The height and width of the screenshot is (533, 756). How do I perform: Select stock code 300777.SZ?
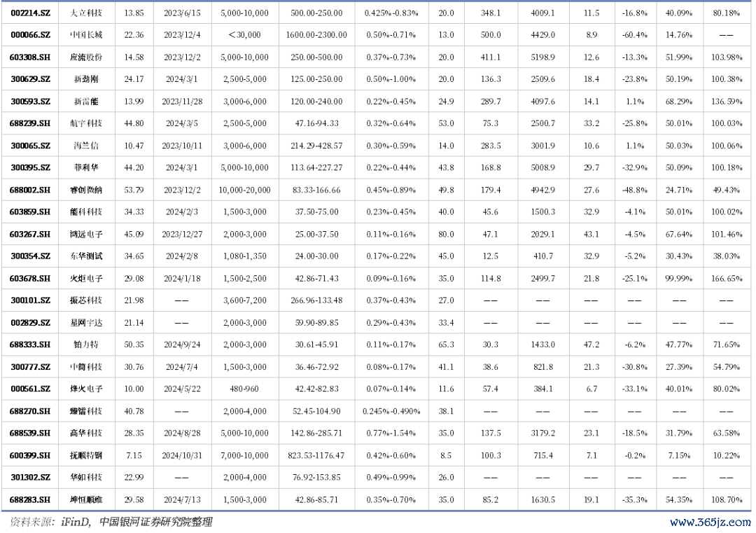[30, 367]
